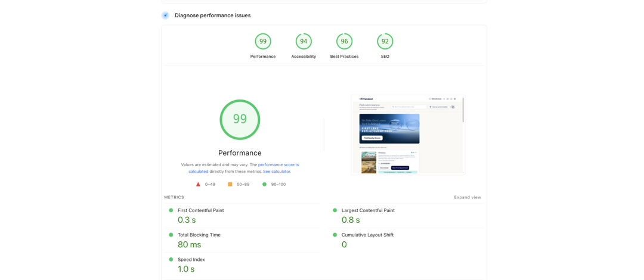Click the Accessibility label under the 94 gauge
The image size is (644, 280).
304,57
